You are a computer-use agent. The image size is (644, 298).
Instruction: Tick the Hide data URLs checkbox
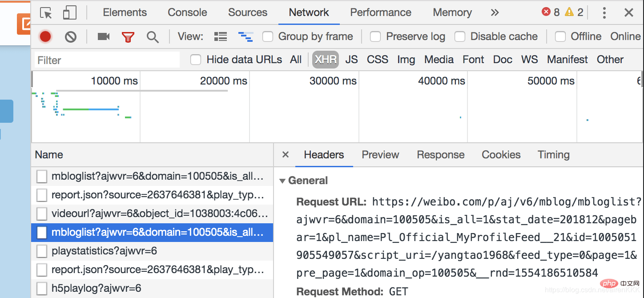point(196,60)
